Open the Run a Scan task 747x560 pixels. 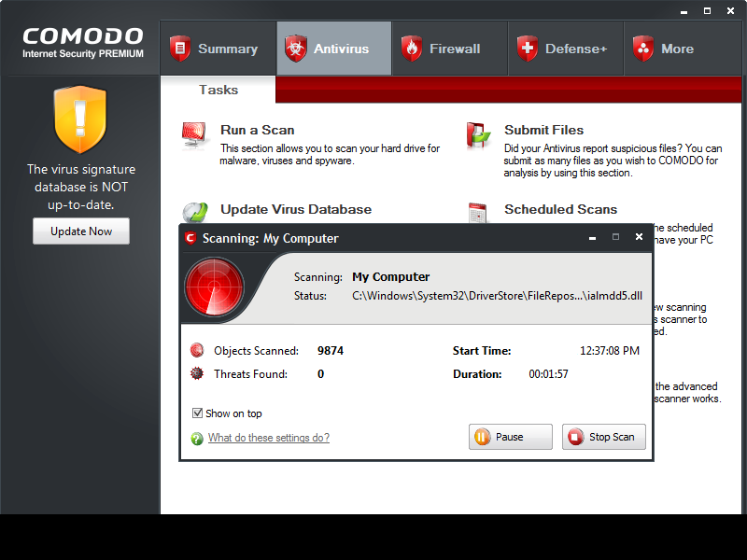(258, 130)
